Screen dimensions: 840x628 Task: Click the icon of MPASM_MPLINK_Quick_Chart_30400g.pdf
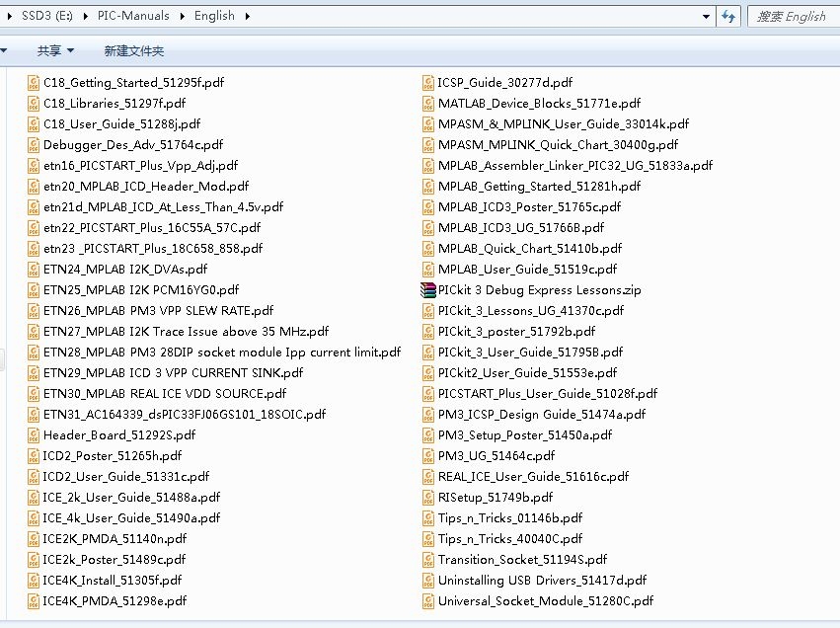(x=428, y=145)
